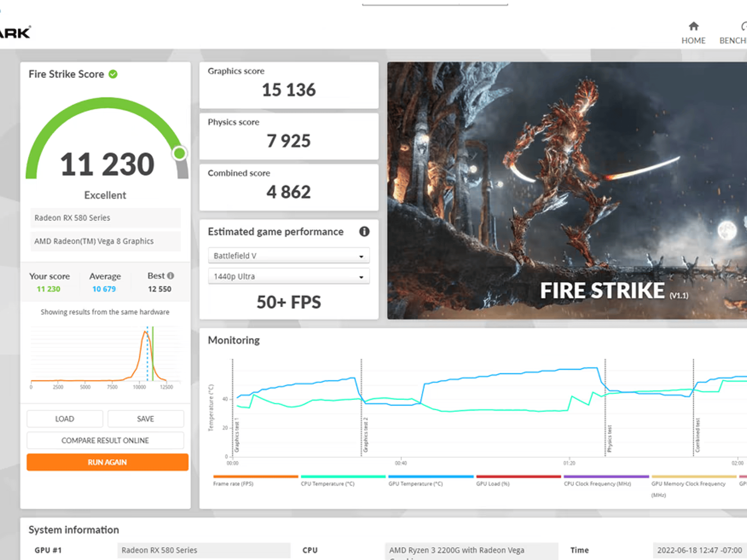Click the Physics test marker on chart

click(609, 439)
